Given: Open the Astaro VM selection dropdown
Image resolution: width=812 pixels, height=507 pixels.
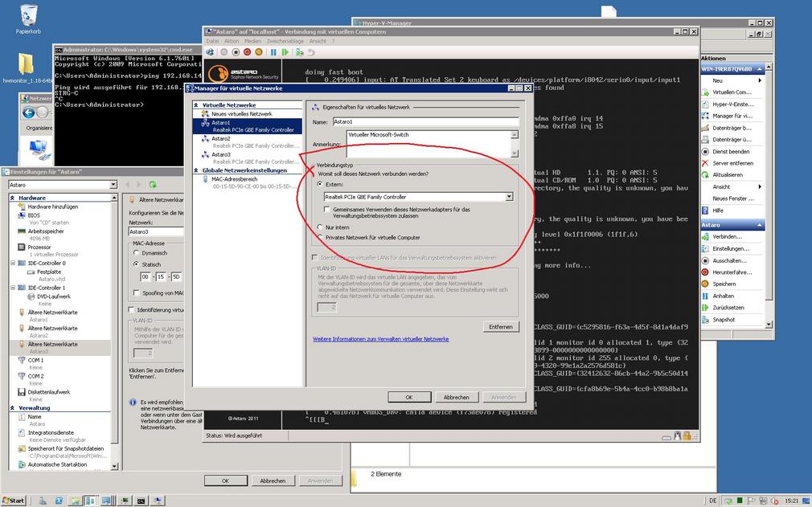Looking at the screenshot, I should coord(113,185).
